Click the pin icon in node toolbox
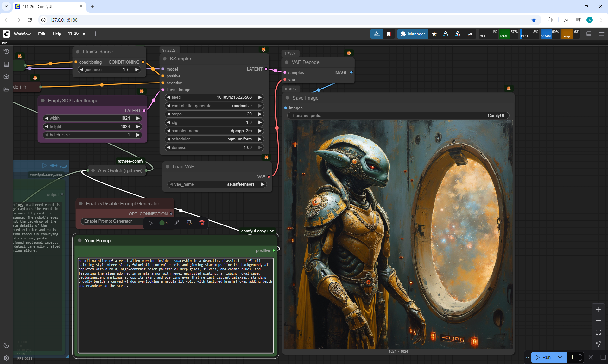608x364 pixels. coord(189,223)
